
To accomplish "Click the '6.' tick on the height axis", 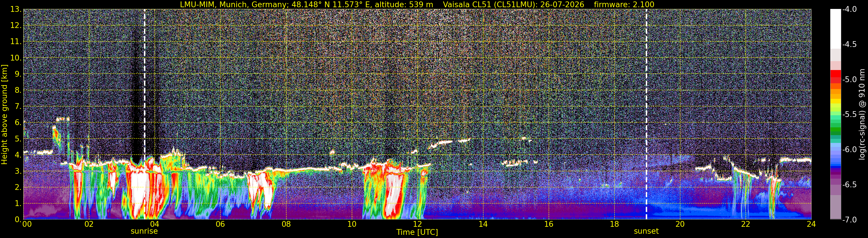I will point(18,123).
